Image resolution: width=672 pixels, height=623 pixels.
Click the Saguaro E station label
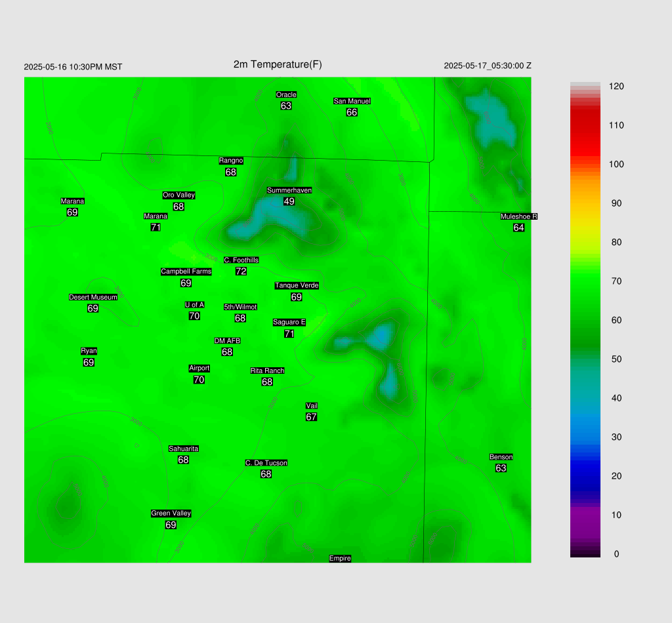tap(289, 323)
